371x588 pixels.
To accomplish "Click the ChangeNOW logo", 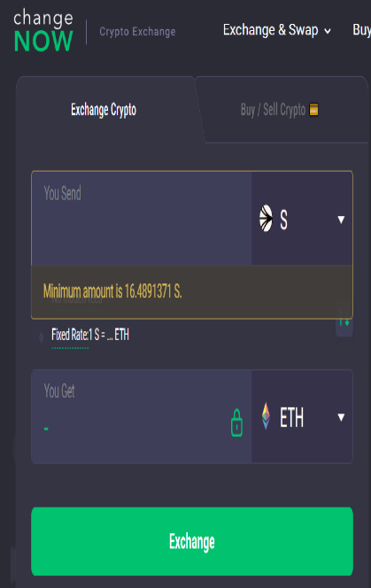I will [43, 30].
